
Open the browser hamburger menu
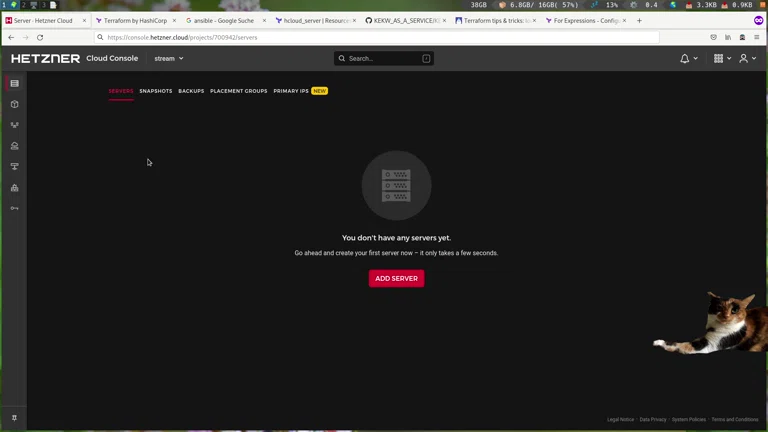pyautogui.click(x=757, y=37)
